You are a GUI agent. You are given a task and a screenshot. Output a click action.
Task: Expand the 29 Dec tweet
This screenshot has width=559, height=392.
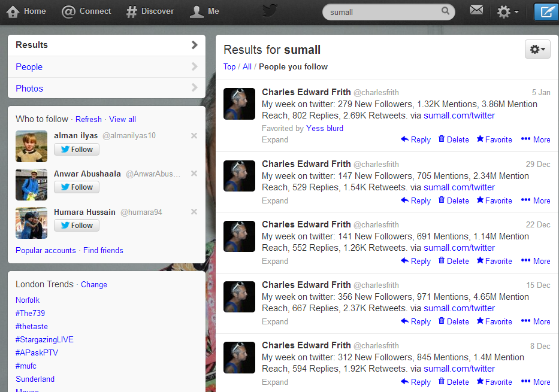275,201
